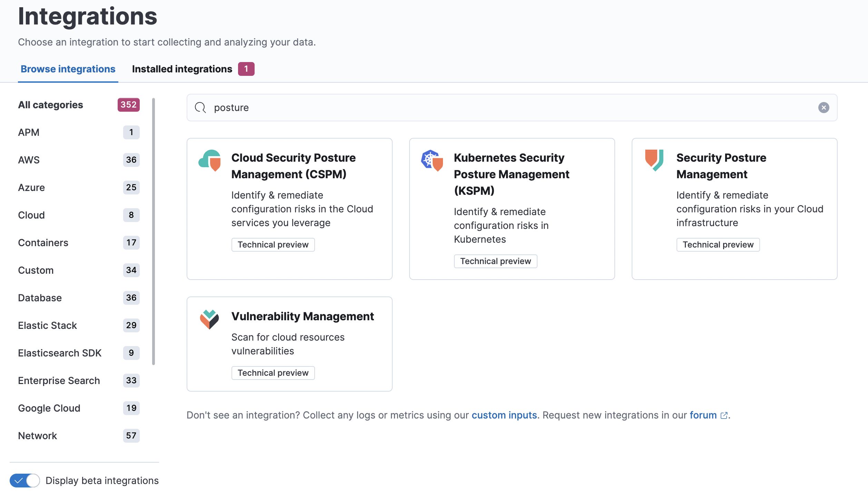Open the Containers category
The width and height of the screenshot is (868, 504).
(x=43, y=242)
